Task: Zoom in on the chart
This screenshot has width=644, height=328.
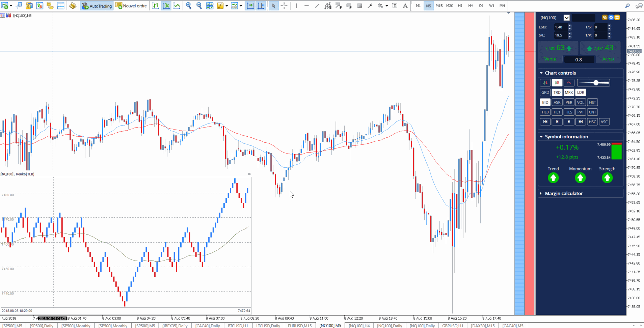Action: coord(188,6)
